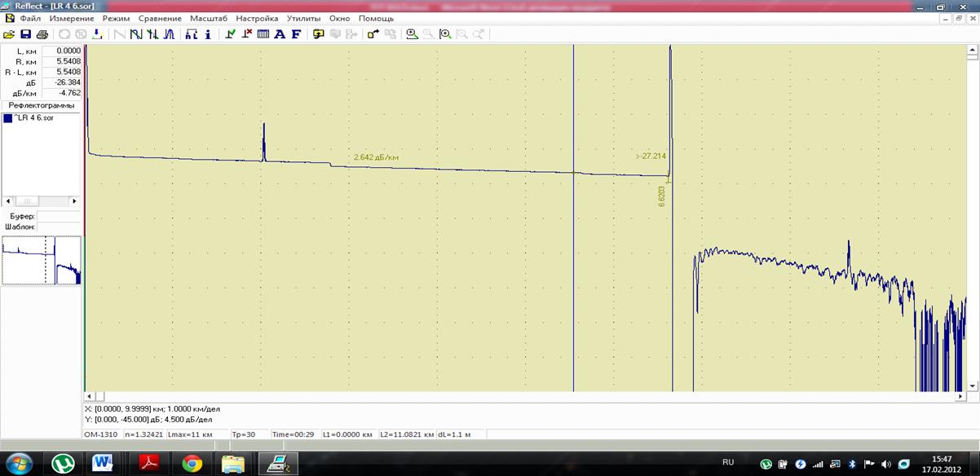
Task: Click the right arrow of reflectogram list scrollbar
Action: [74, 201]
